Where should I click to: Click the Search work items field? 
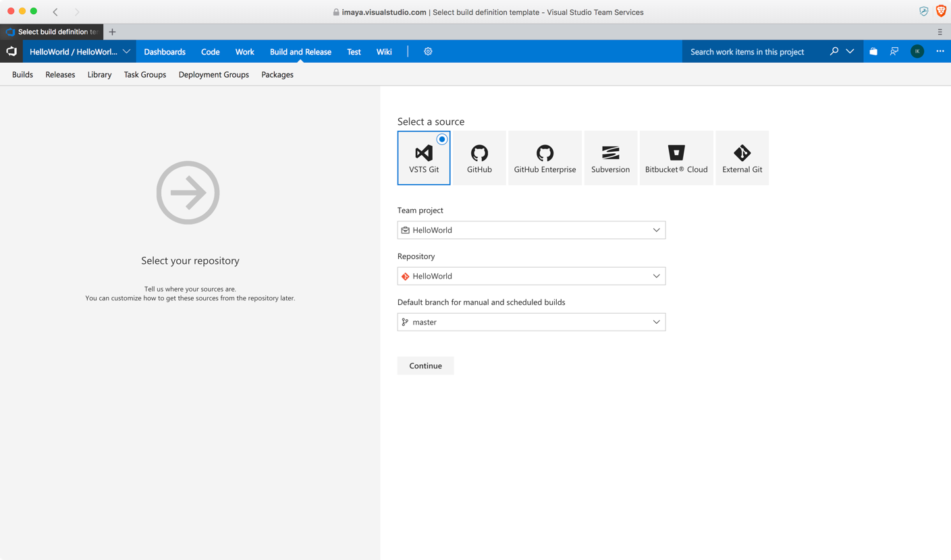(753, 51)
